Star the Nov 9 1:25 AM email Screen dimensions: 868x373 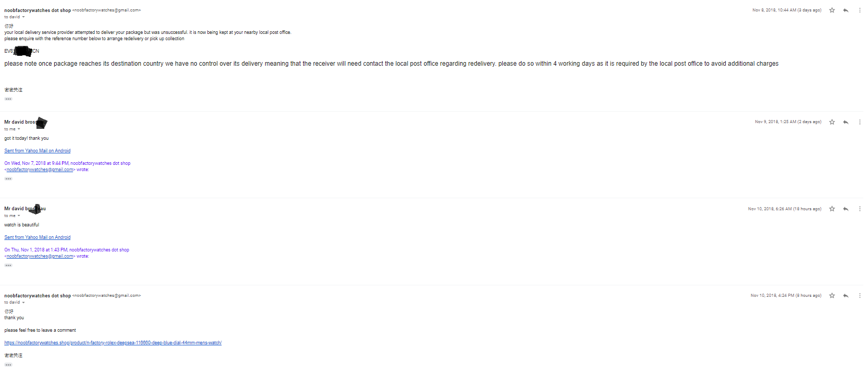[x=832, y=122]
